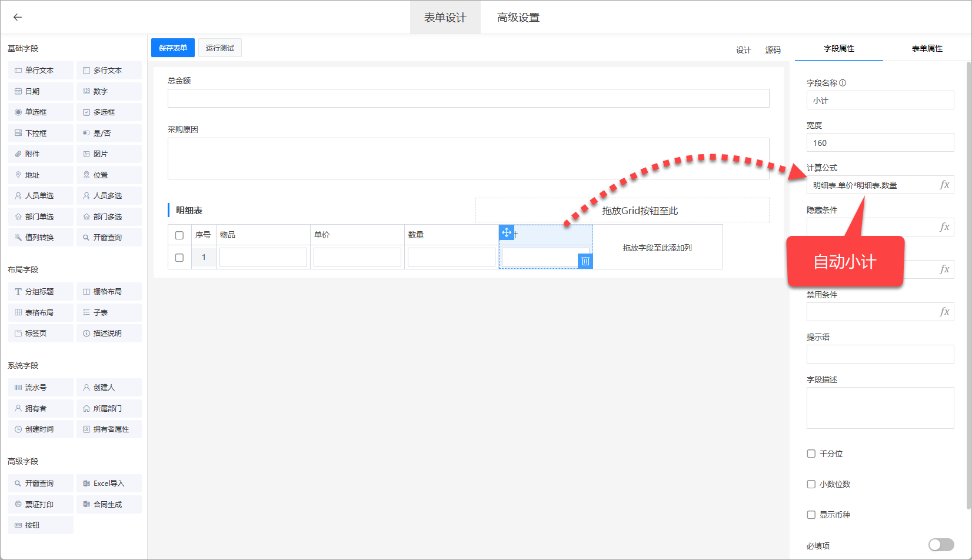Click the 运行测试 button
The image size is (972, 560).
(x=220, y=48)
